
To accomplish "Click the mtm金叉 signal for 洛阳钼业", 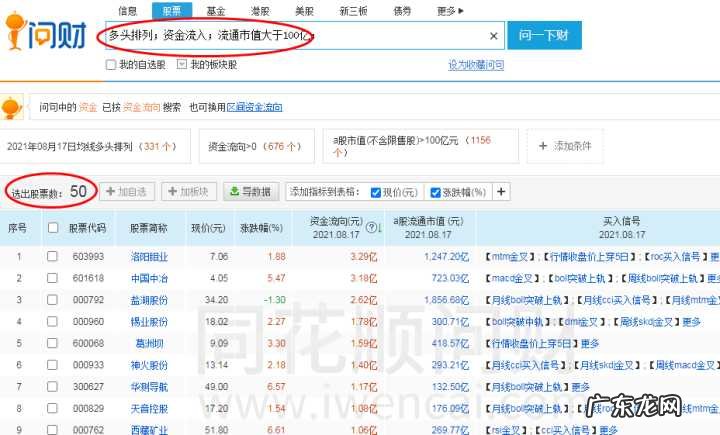I will [512, 256].
